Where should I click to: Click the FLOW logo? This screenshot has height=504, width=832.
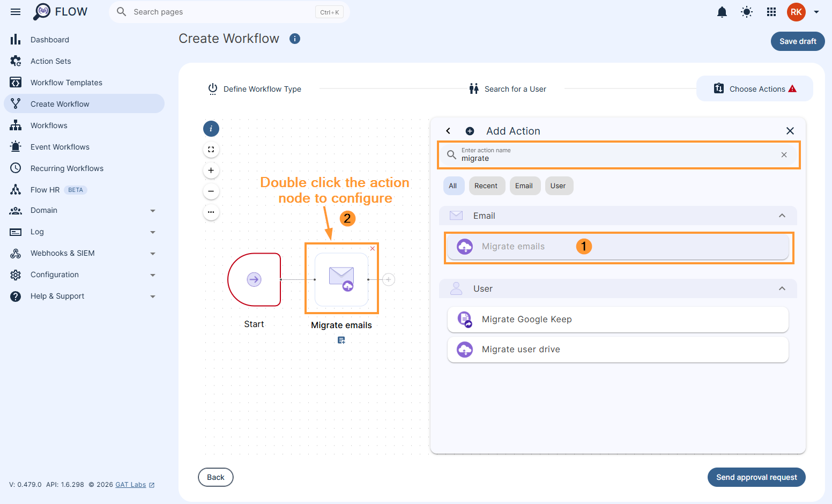[x=60, y=12]
